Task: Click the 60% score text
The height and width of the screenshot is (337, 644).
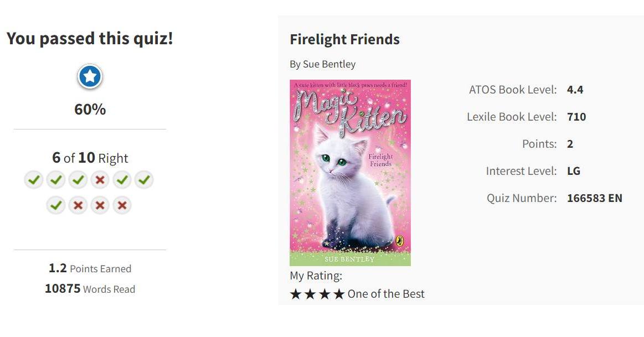Action: click(x=90, y=110)
